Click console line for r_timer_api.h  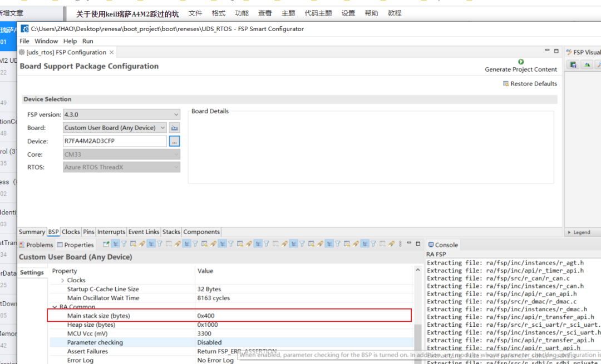tap(505, 271)
